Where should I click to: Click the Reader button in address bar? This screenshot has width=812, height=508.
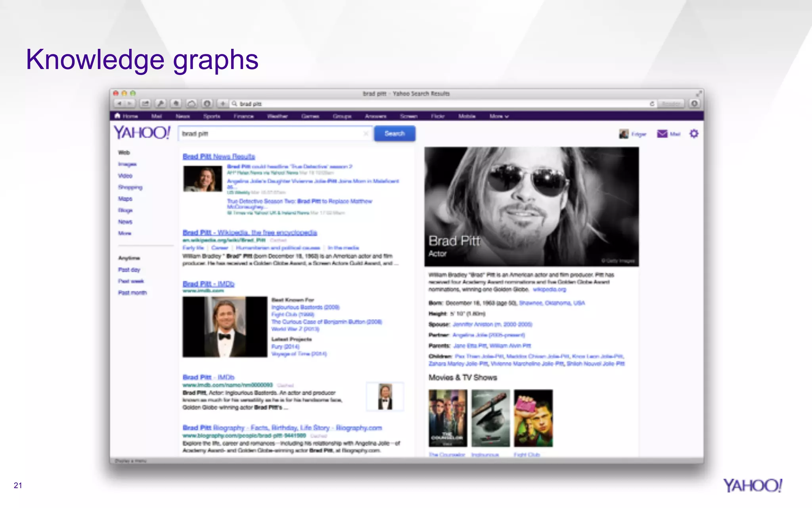671,104
